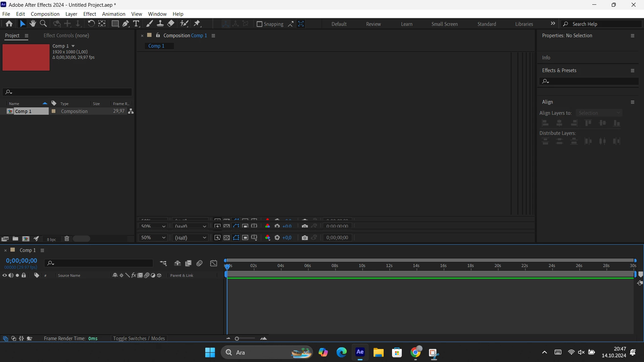644x362 pixels.
Task: Select the Puppet Pin tool
Action: click(x=197, y=23)
